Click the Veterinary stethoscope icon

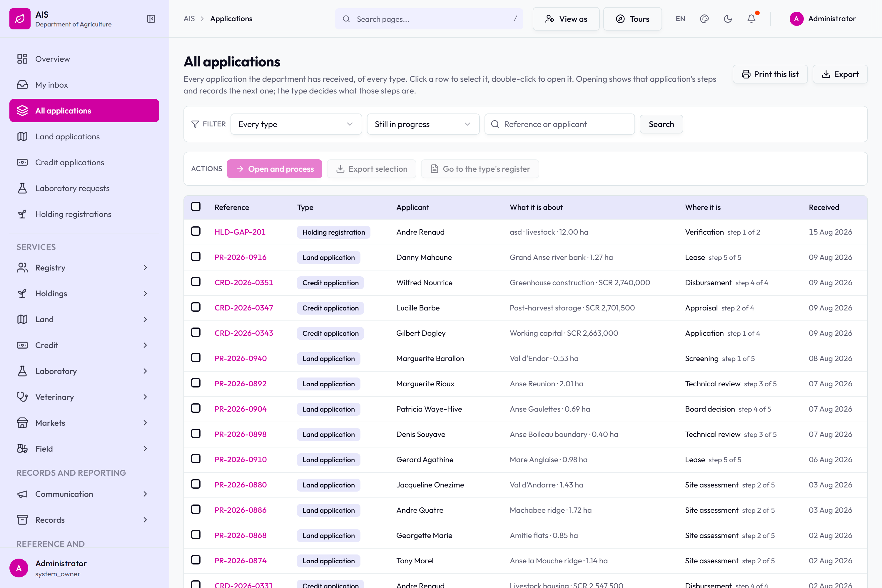pos(22,397)
